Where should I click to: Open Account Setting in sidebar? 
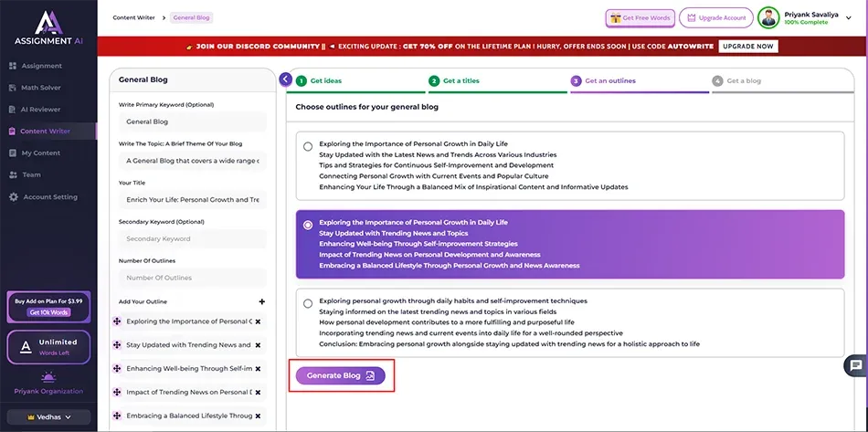click(x=49, y=197)
